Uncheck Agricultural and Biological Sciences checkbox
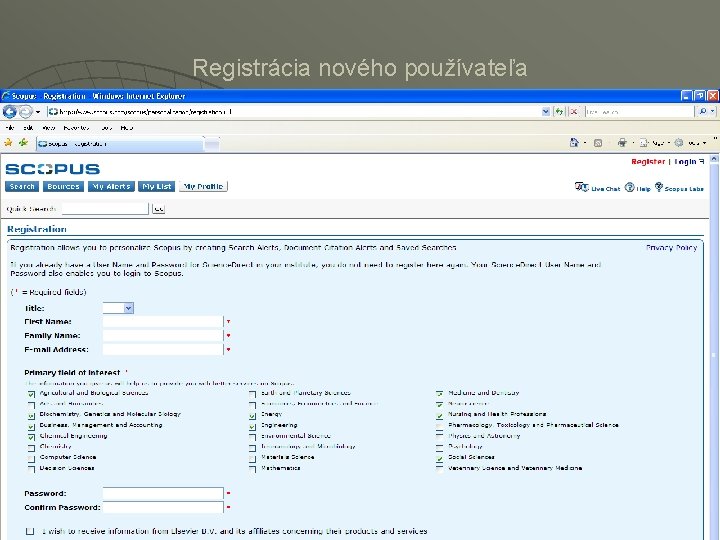This screenshot has width=720, height=540. coord(31,394)
